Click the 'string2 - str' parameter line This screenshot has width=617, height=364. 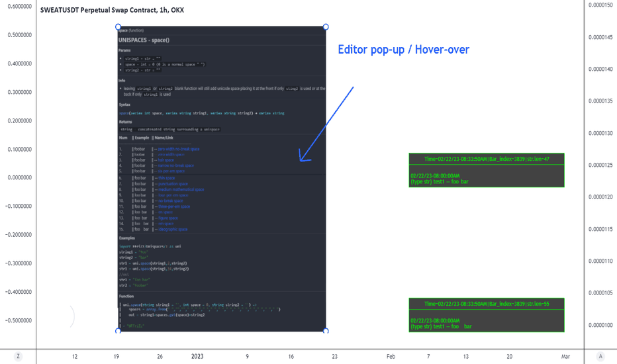pyautogui.click(x=142, y=70)
